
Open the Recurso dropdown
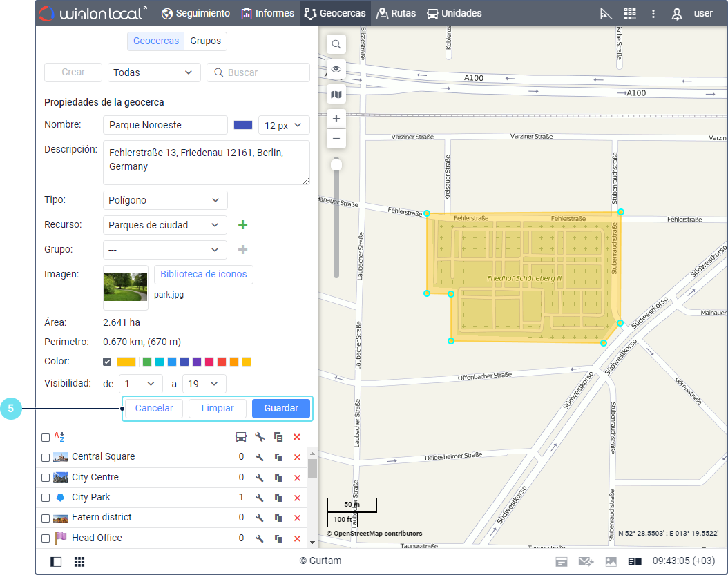tap(165, 225)
